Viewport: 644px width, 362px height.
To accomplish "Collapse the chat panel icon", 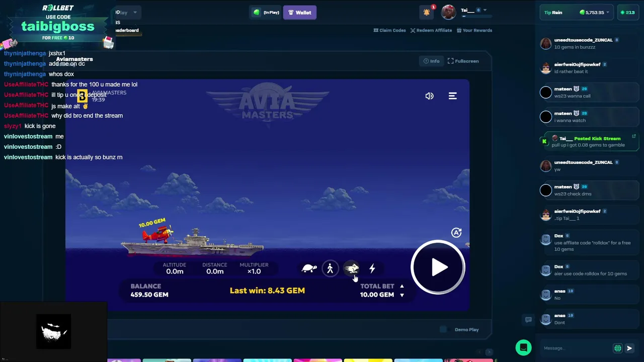I will 528,320.
